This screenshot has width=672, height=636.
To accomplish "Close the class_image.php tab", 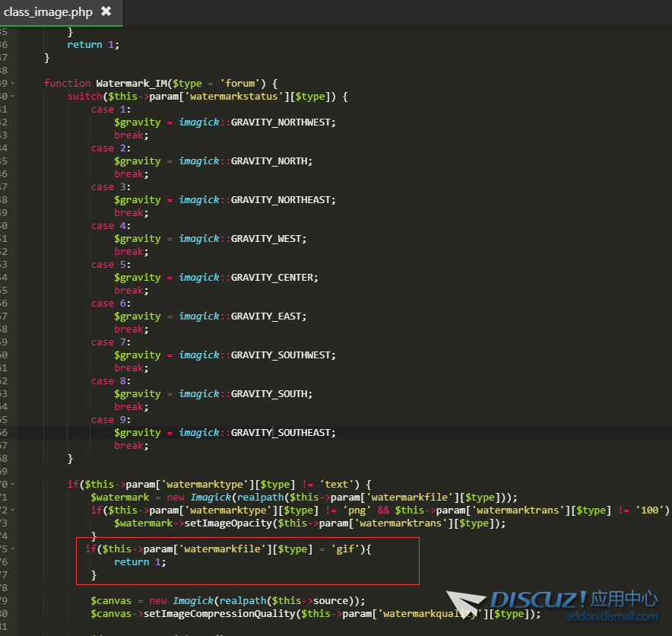I will pyautogui.click(x=106, y=11).
